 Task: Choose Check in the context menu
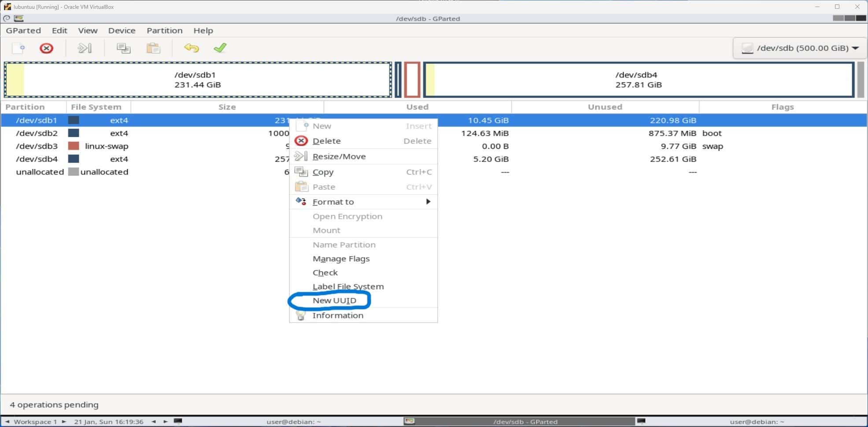[x=363, y=273]
